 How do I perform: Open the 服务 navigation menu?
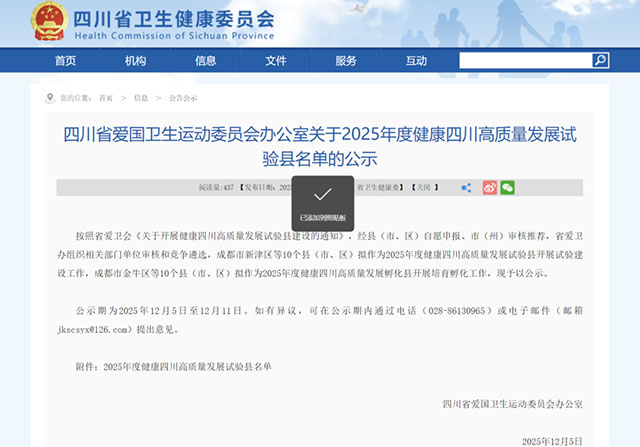click(x=346, y=61)
